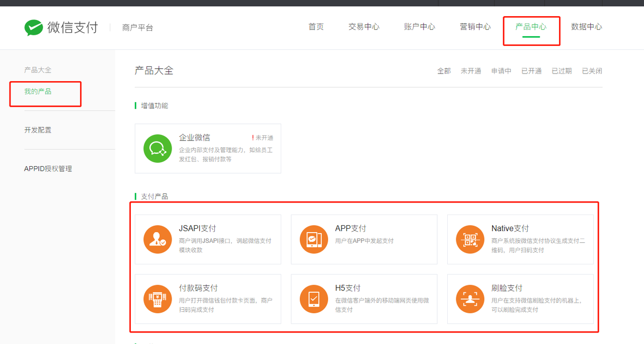Select 产品大全 in the left sidebar
The image size is (644, 344).
tap(38, 70)
